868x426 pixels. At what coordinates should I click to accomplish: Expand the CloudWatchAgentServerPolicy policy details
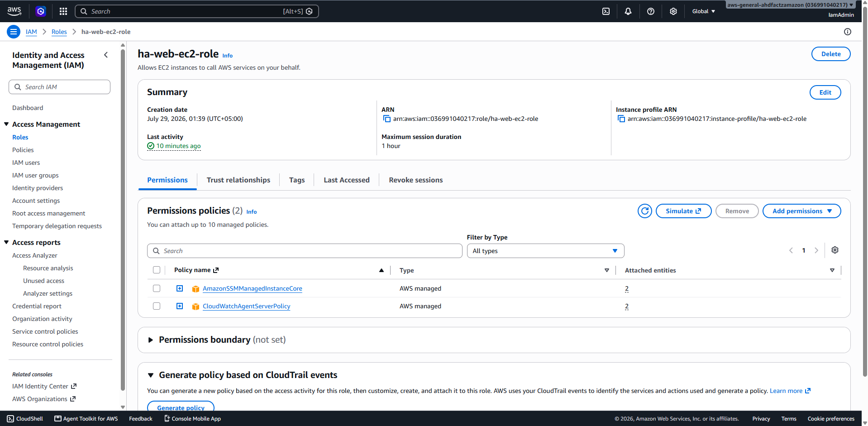coord(180,306)
